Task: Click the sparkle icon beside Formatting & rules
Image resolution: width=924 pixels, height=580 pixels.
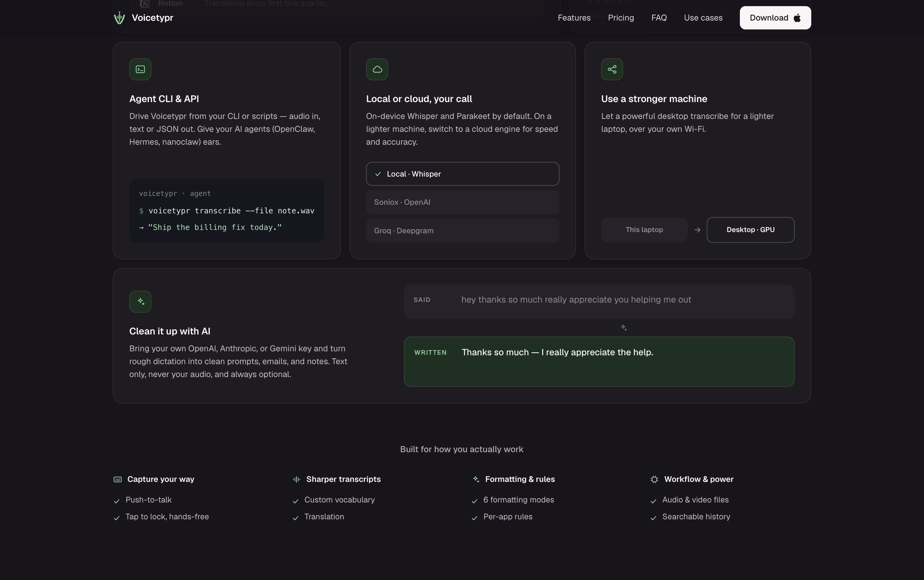Action: (475, 479)
